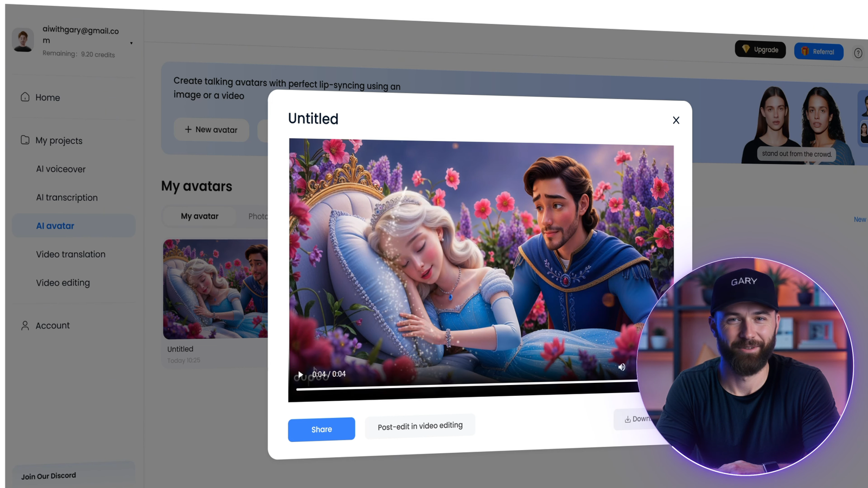
Task: Go to AI voiceover
Action: point(61,169)
